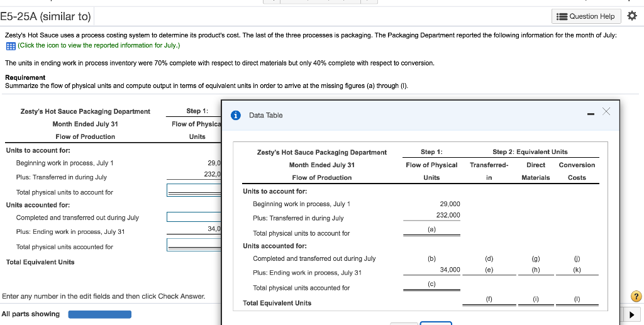
Task: Click 232,000 in the Data Table
Action: click(x=448, y=215)
